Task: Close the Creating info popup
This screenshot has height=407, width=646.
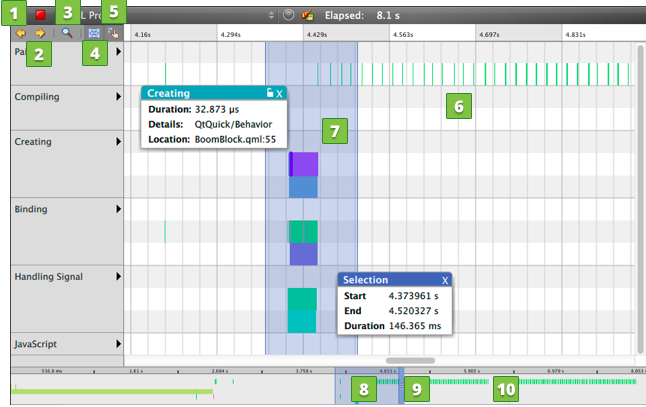Action: pos(279,94)
